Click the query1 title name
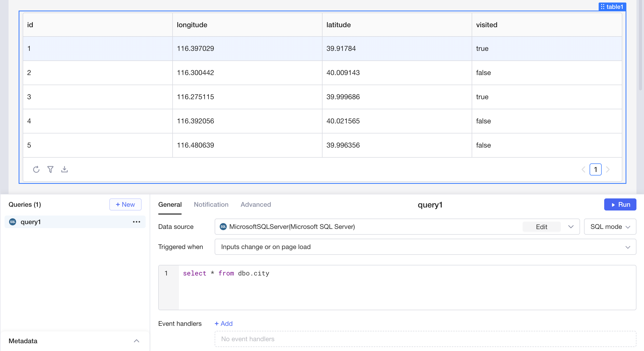644x351 pixels. (x=430, y=205)
